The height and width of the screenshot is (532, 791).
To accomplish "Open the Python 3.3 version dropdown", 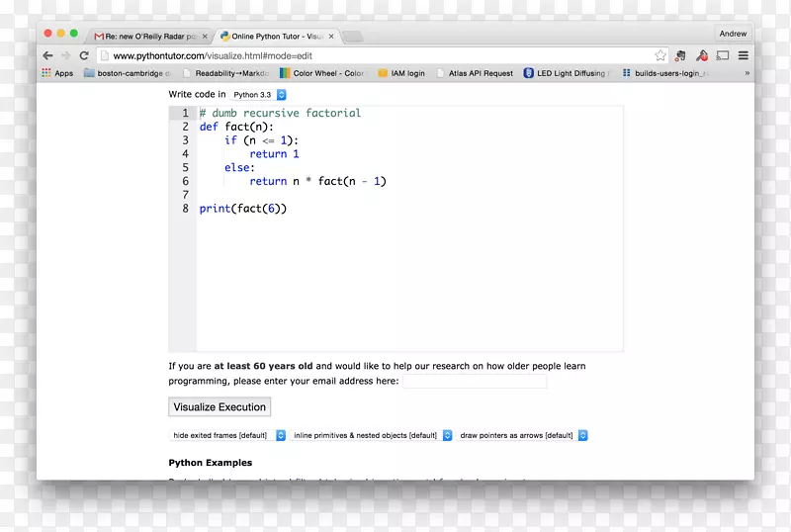I will 258,95.
